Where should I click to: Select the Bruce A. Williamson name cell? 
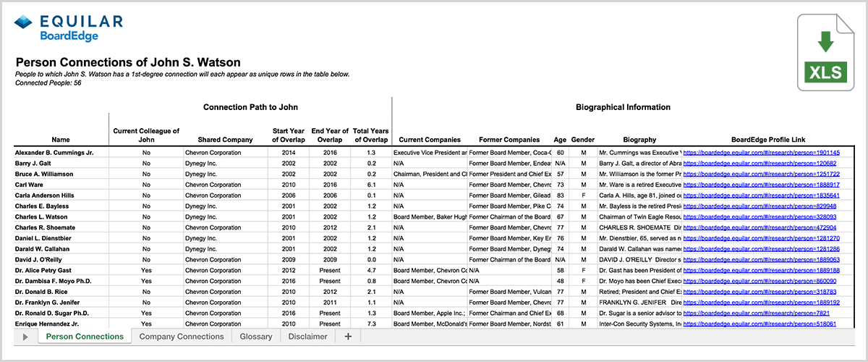61,174
